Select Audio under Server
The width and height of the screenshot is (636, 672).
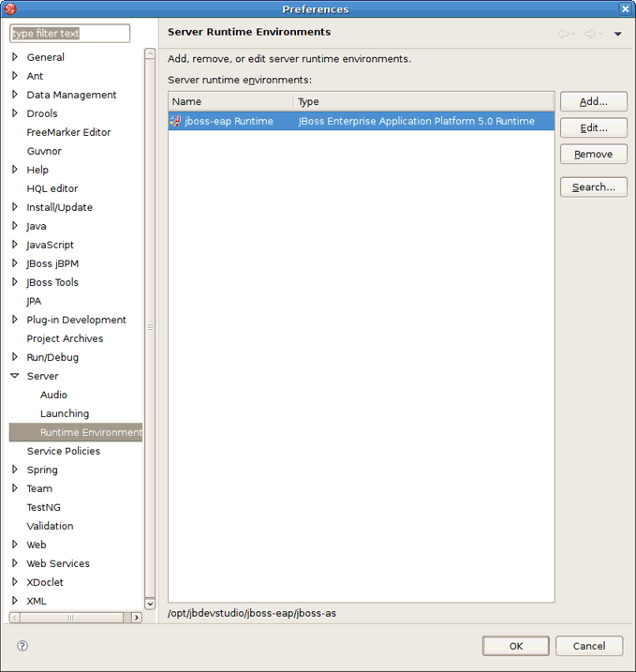[x=53, y=395]
